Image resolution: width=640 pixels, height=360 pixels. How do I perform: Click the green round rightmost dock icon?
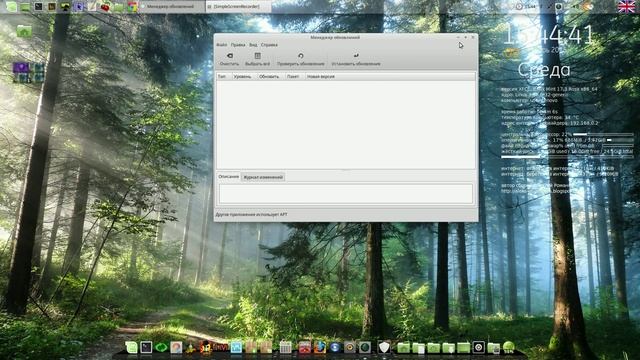[x=509, y=347]
